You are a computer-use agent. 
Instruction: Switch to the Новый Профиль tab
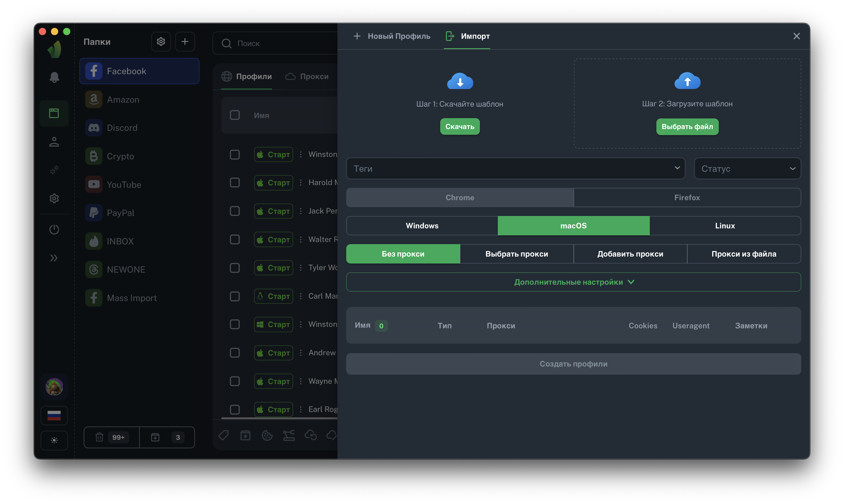(392, 36)
